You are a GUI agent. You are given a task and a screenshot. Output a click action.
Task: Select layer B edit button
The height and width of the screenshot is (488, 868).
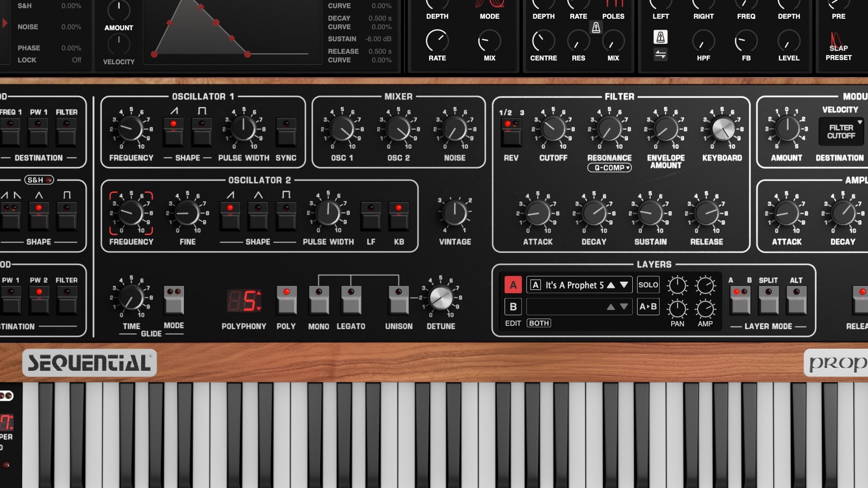click(513, 307)
